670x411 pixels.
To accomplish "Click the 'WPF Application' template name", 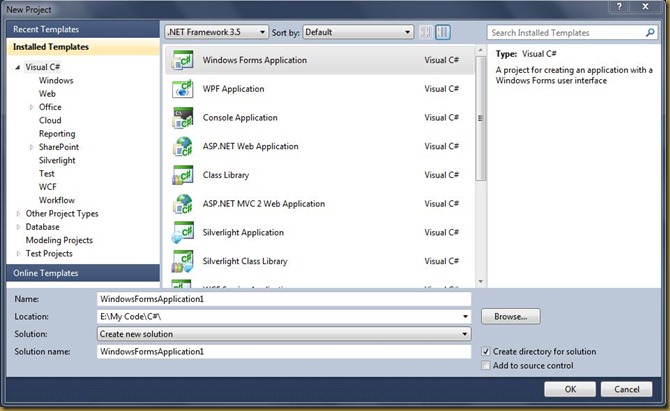I will click(233, 89).
